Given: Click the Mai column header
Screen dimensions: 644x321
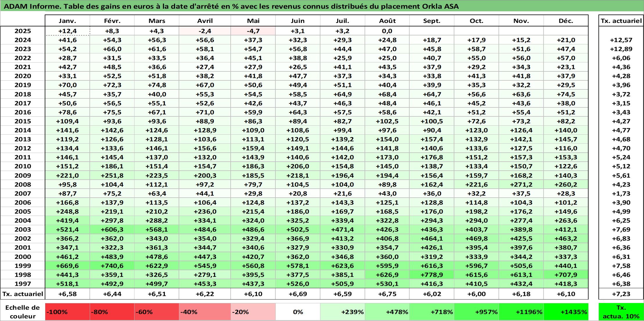Looking at the screenshot, I should (x=253, y=21).
